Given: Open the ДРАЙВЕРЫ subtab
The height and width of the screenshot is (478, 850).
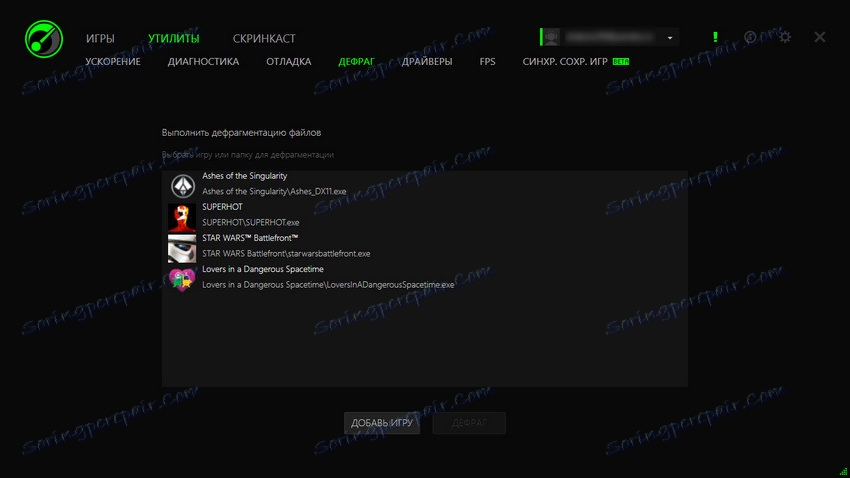Looking at the screenshot, I should pos(427,62).
